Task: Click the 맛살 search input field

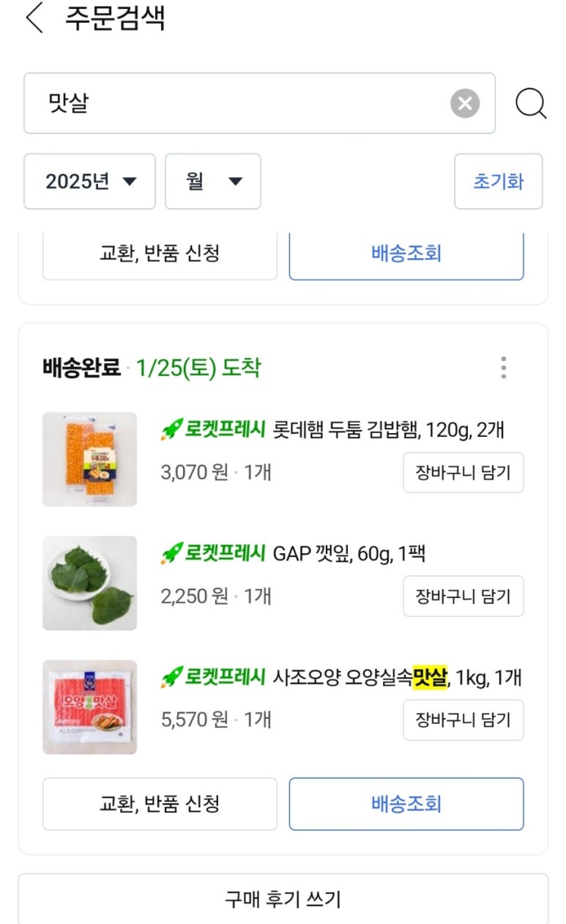Action: coord(234,103)
